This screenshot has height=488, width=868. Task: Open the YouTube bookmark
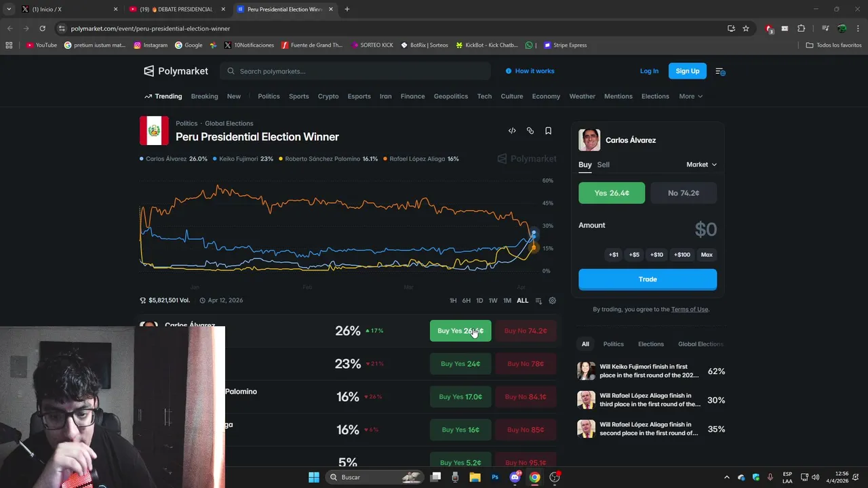41,45
